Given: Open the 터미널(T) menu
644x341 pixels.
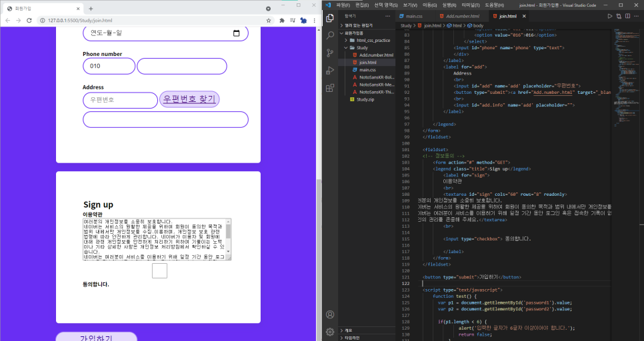Looking at the screenshot, I should [x=470, y=5].
